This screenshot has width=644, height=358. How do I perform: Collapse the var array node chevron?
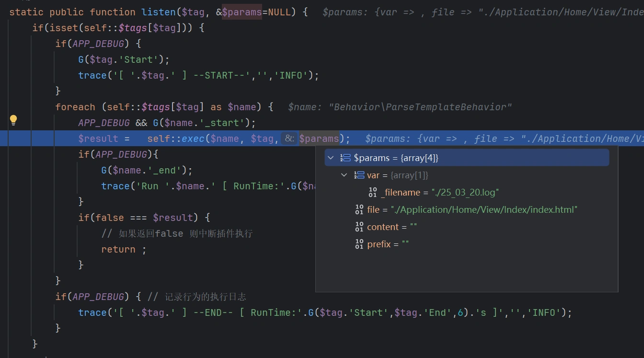(344, 175)
